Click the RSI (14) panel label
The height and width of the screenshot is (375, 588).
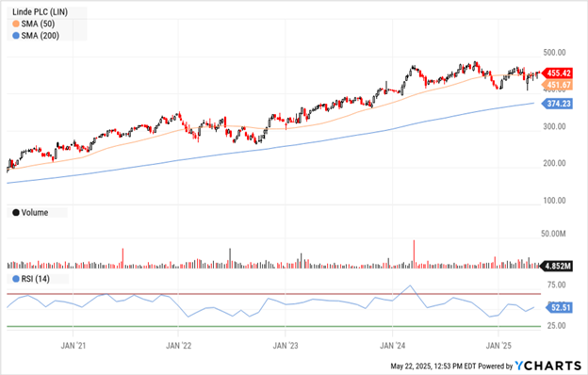(x=35, y=279)
